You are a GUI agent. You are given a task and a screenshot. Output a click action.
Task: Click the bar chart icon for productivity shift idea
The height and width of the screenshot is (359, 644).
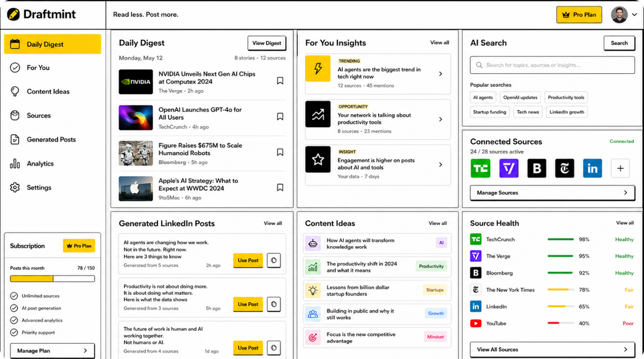coord(313,267)
